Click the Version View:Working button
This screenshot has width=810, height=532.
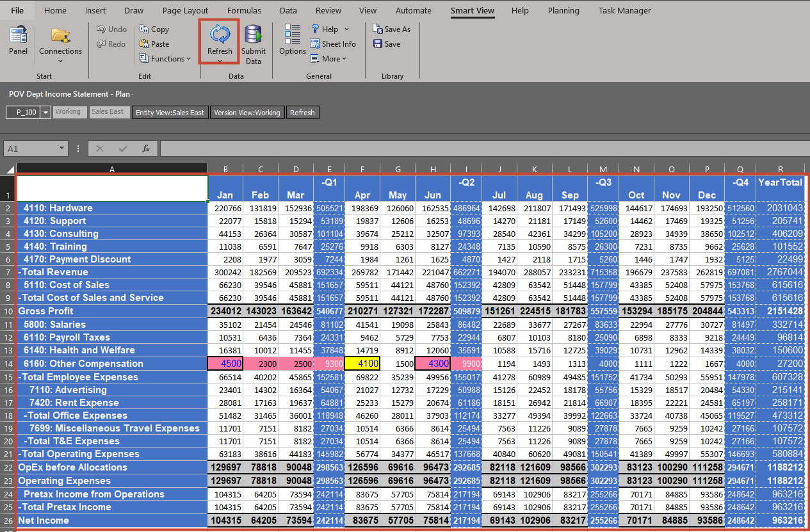coord(247,113)
